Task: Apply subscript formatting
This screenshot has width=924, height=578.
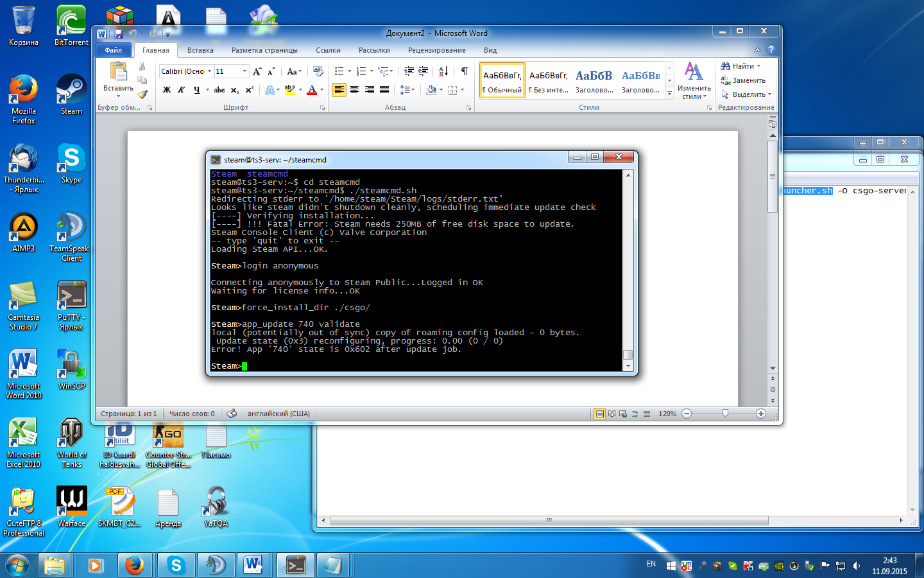Action: 235,90
